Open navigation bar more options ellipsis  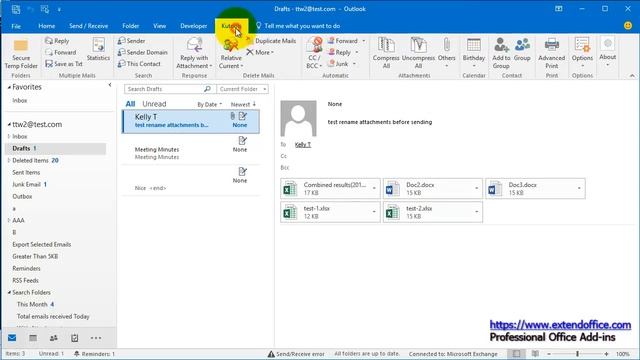coord(96,338)
